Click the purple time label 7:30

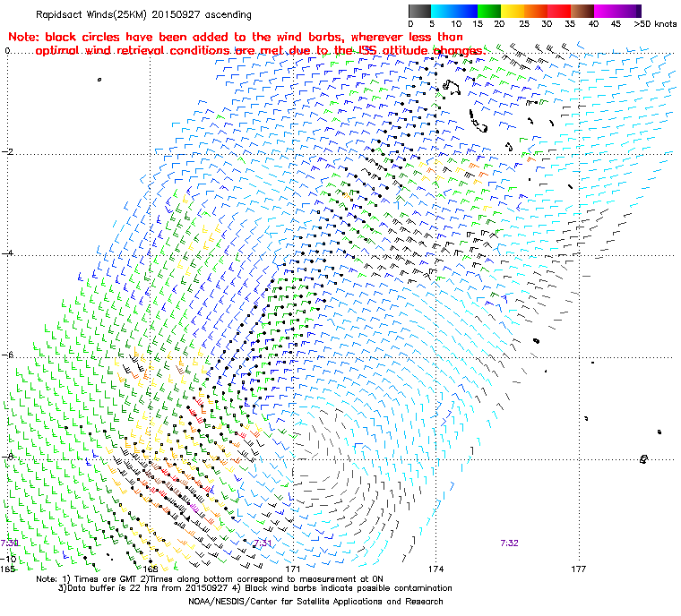tap(9, 543)
